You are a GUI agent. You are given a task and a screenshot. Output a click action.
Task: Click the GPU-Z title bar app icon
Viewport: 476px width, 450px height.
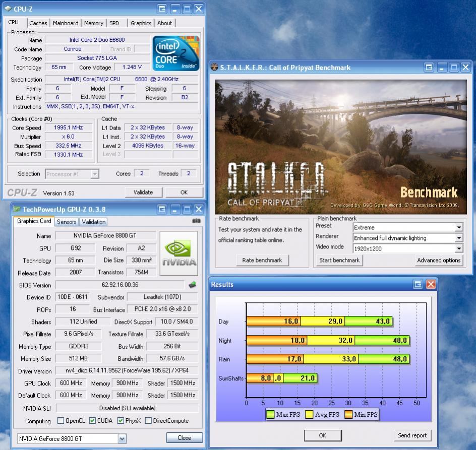pos(17,209)
